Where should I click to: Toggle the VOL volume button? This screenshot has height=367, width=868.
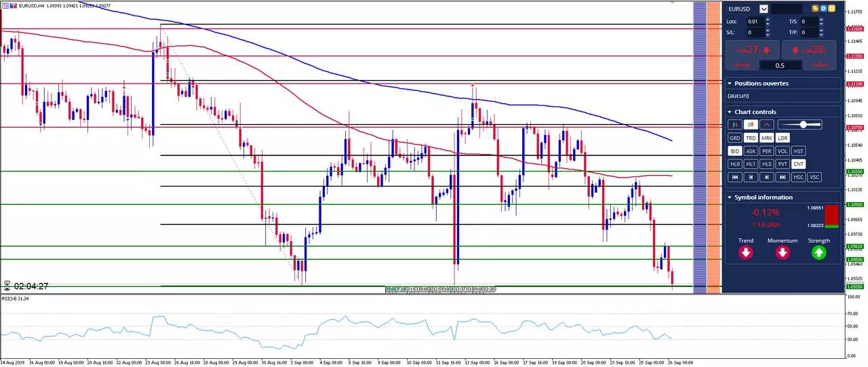tap(783, 151)
